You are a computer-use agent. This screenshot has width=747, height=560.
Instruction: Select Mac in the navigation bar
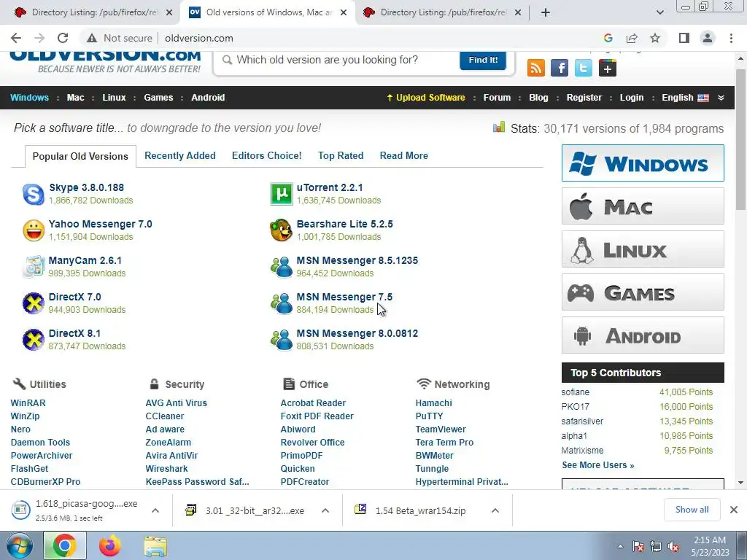pyautogui.click(x=75, y=98)
